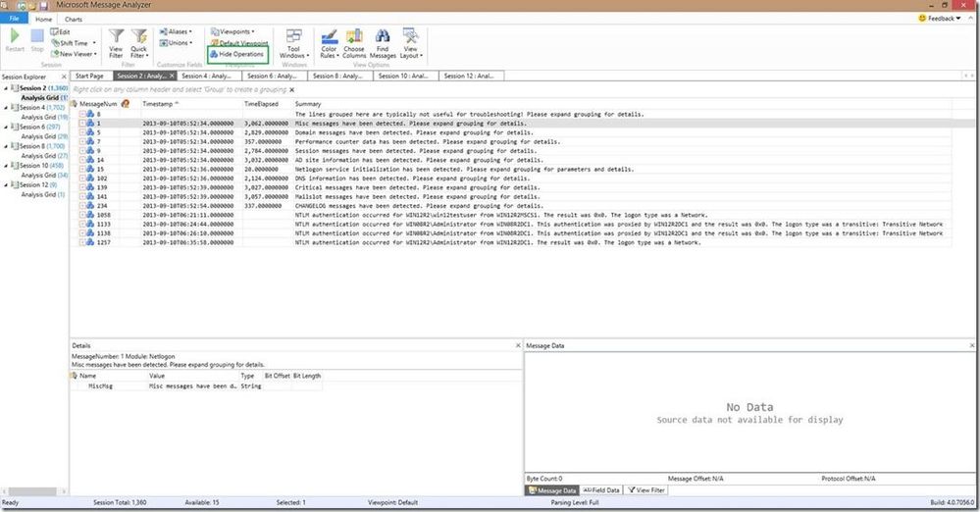Click the green Restart session icon
Viewport: 980px width, 512px height.
click(15, 36)
